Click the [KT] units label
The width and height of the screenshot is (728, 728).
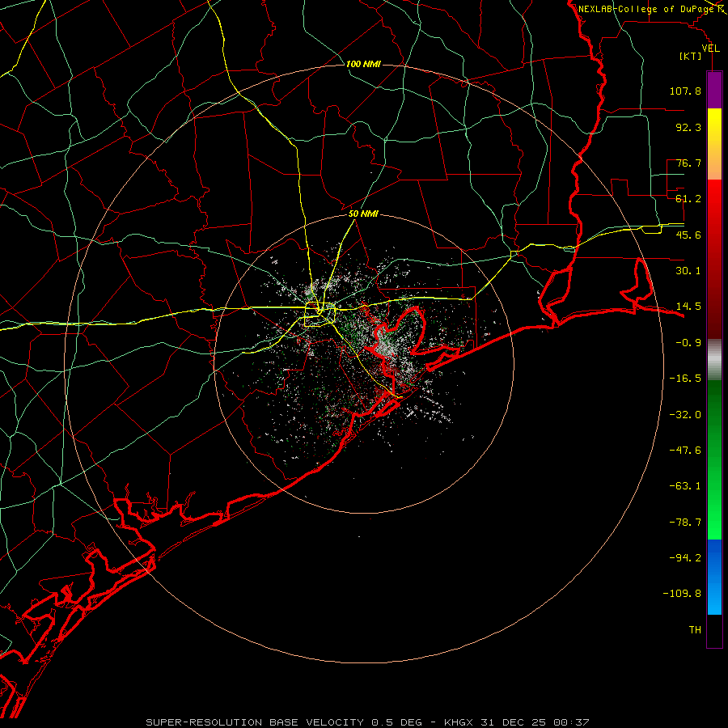tap(691, 56)
